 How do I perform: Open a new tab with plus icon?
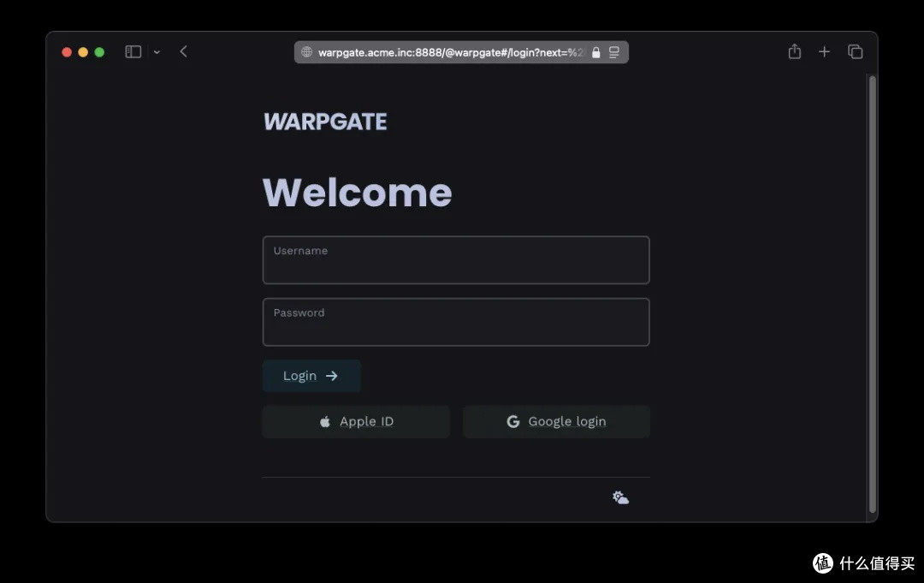pos(825,52)
